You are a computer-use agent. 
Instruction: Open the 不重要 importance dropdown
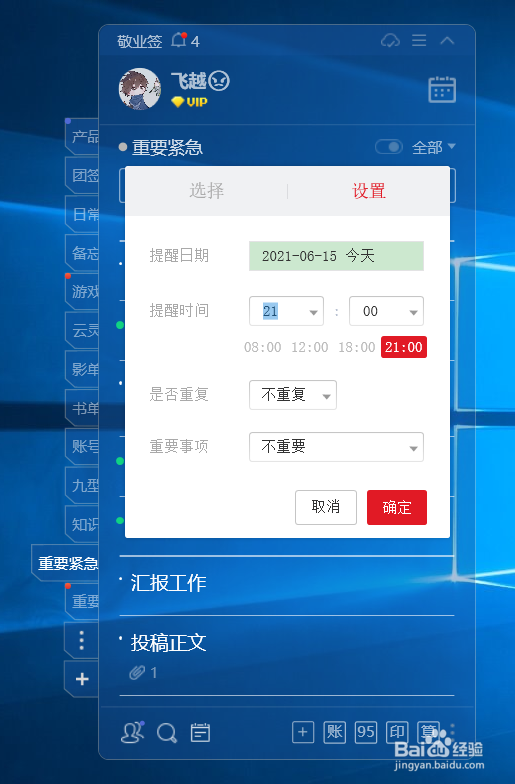pyautogui.click(x=336, y=446)
